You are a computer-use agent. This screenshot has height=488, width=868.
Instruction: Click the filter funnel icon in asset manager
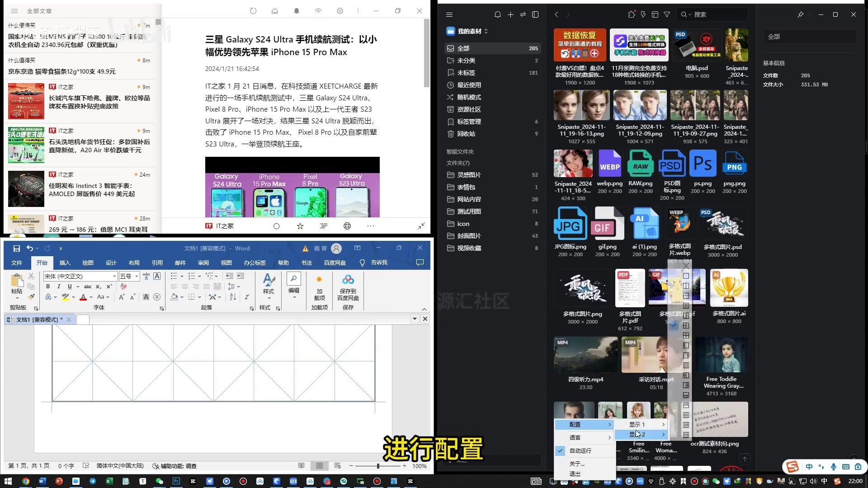(667, 14)
